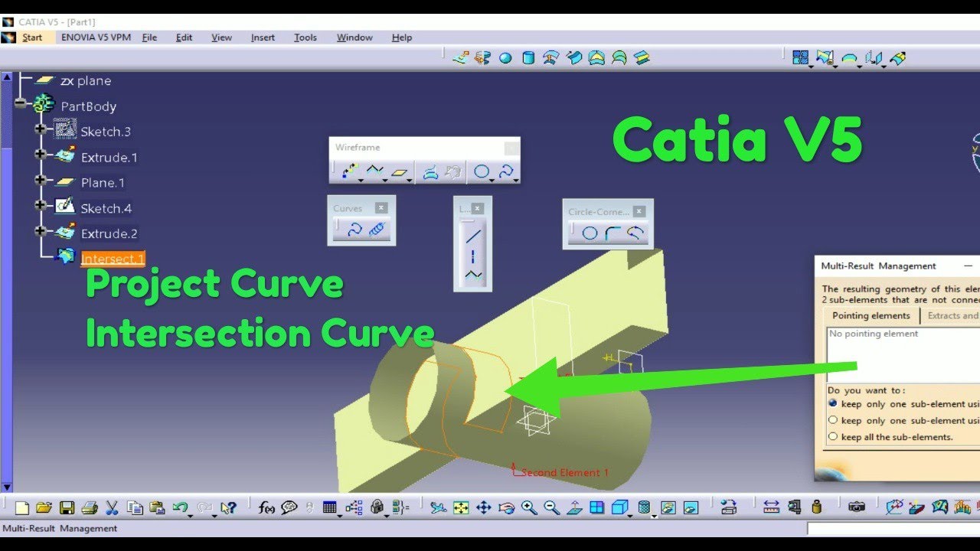Expand the Sketch.3 tree node
Image resolution: width=980 pixels, height=551 pixels.
coord(40,129)
